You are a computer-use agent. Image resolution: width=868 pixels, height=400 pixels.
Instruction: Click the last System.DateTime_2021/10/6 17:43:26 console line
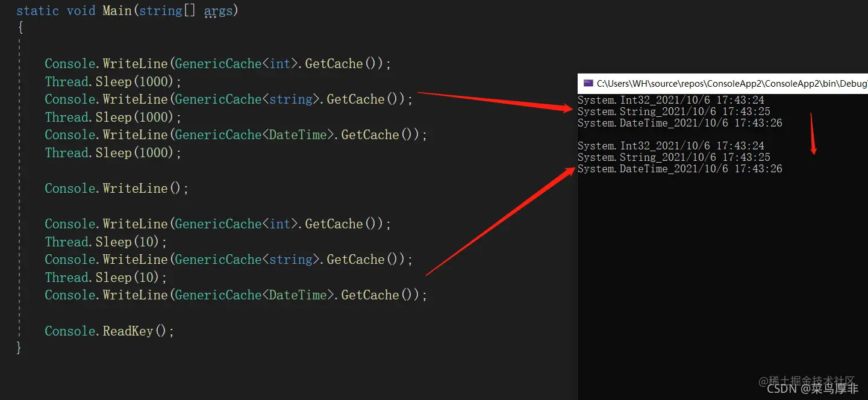[x=680, y=169]
